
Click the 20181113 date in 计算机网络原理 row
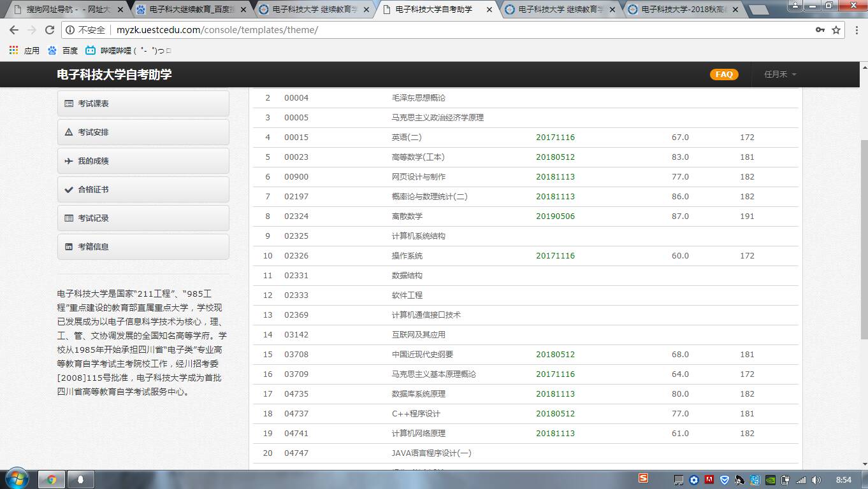[x=555, y=434]
